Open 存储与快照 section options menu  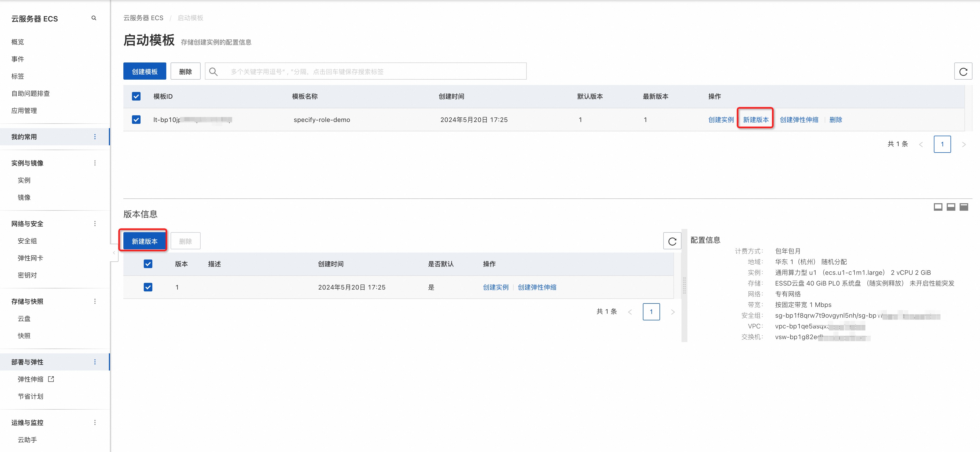tap(95, 301)
